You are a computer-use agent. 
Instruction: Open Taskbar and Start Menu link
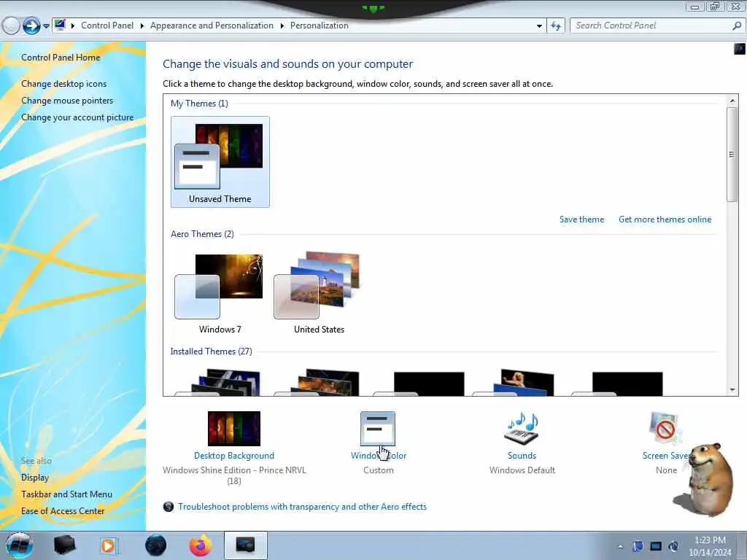pos(66,494)
